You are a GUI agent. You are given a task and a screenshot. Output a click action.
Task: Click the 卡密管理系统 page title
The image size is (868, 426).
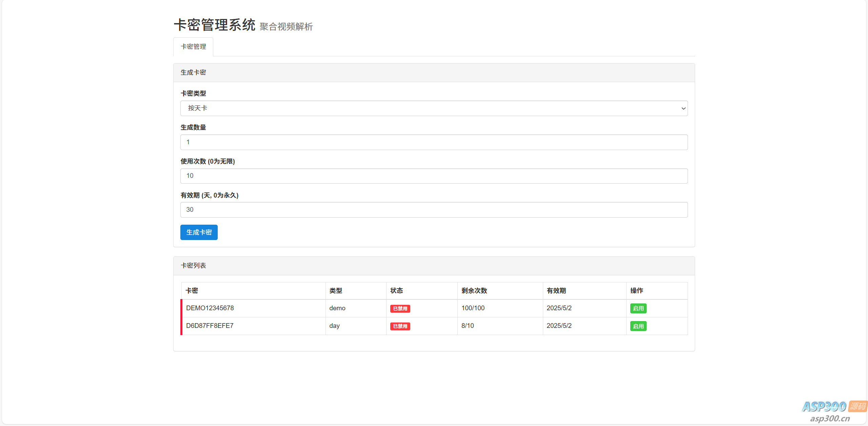(214, 24)
